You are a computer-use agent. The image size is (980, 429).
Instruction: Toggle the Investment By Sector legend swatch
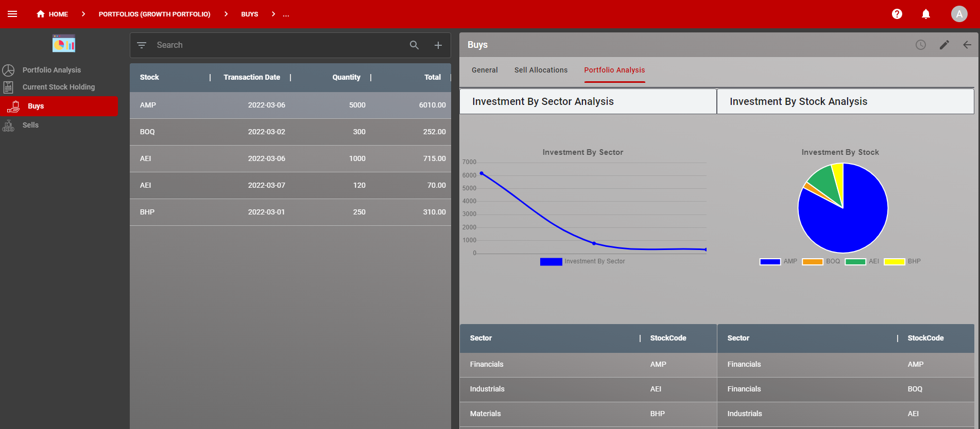(x=551, y=262)
